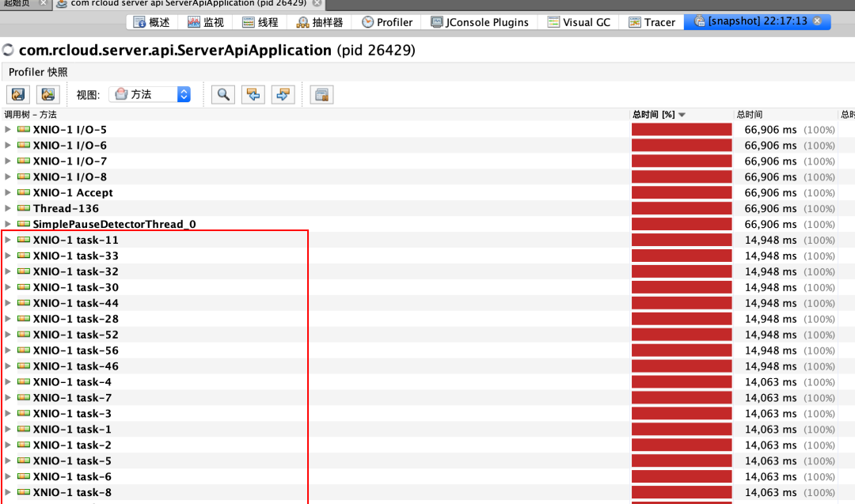
Task: Click the find previous arrow icon
Action: click(253, 95)
